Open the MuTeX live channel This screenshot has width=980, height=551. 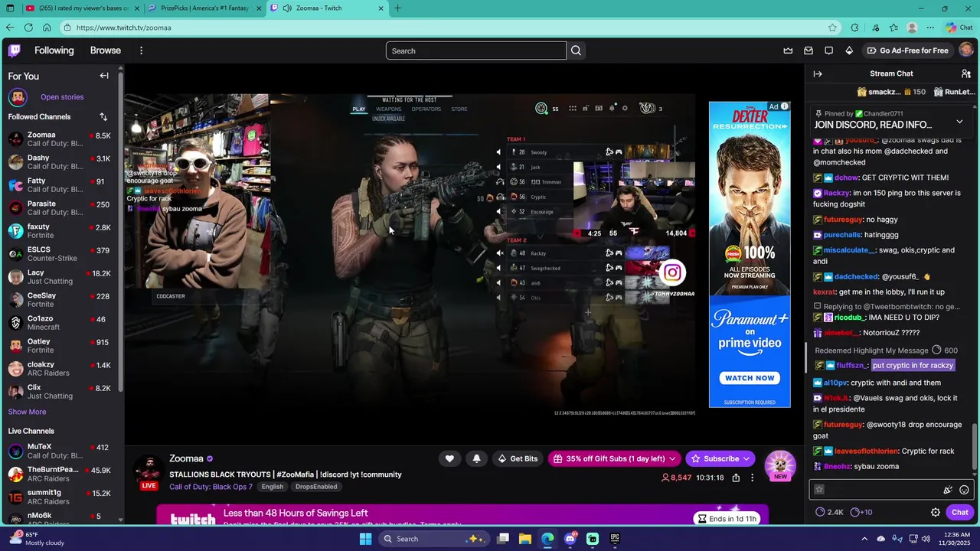60,451
